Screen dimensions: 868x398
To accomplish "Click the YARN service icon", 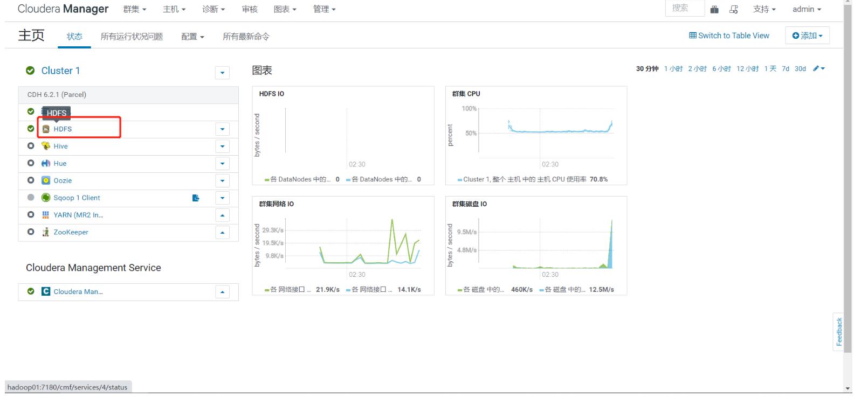I will 46,215.
